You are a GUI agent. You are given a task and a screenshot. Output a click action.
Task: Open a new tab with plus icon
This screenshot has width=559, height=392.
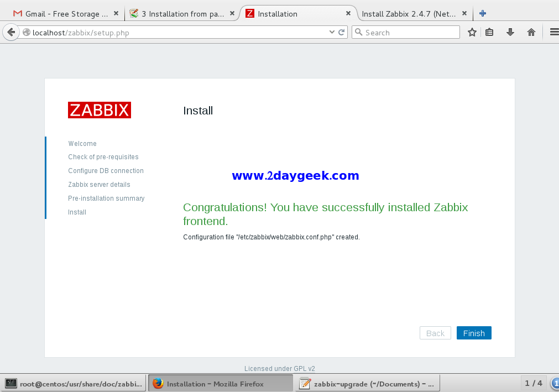pos(483,13)
